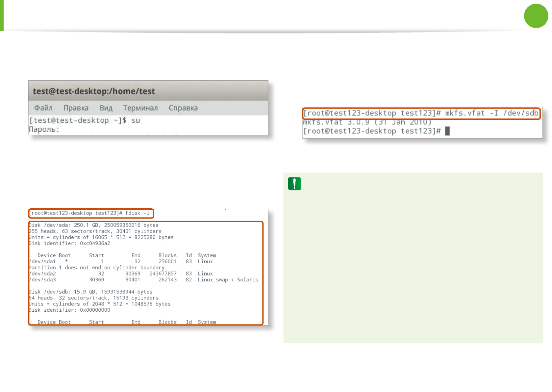
Task: Click the highlighted mkfs.vfat -I /dev/sdb command
Action: tap(421, 113)
